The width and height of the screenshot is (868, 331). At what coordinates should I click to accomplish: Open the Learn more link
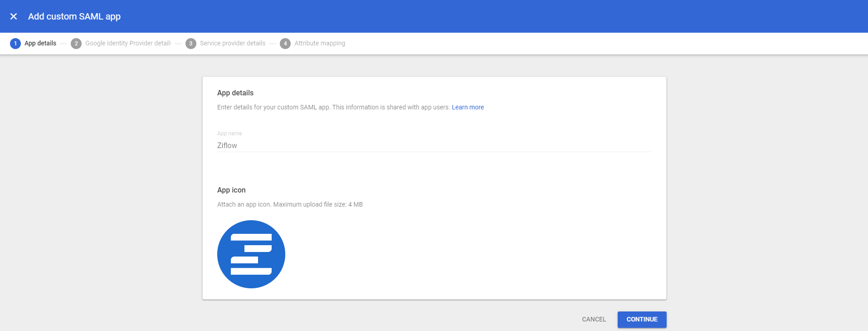pos(468,107)
